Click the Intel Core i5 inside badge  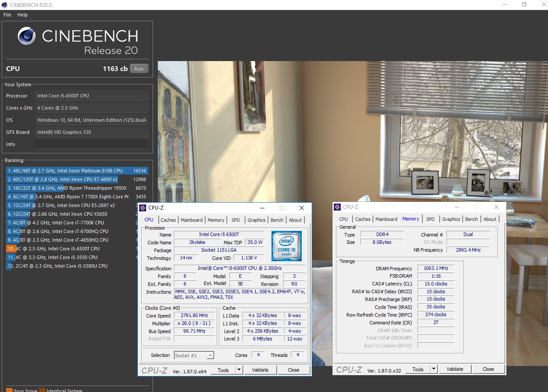point(287,246)
